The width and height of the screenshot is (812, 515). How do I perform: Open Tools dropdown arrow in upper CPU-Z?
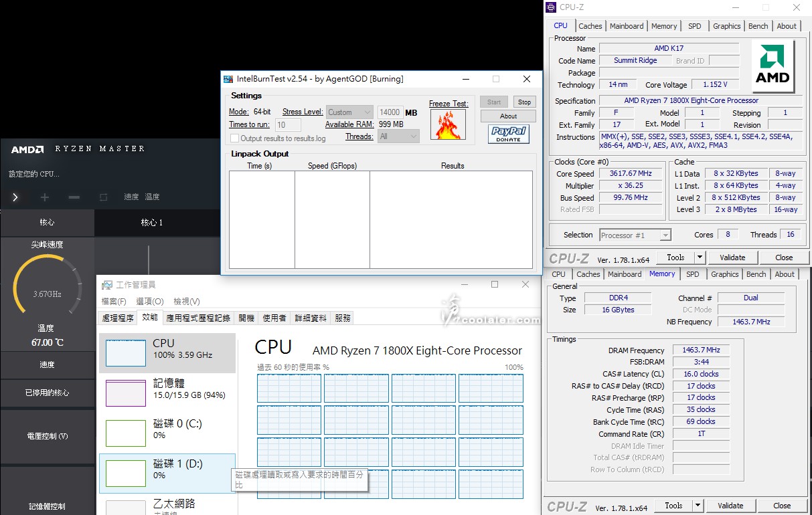click(700, 257)
